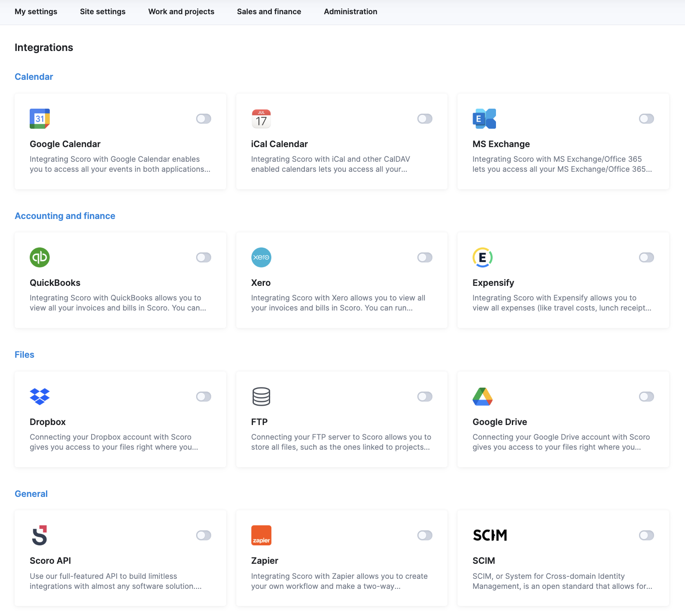Select the Xero icon
The height and width of the screenshot is (616, 685).
pos(261,257)
